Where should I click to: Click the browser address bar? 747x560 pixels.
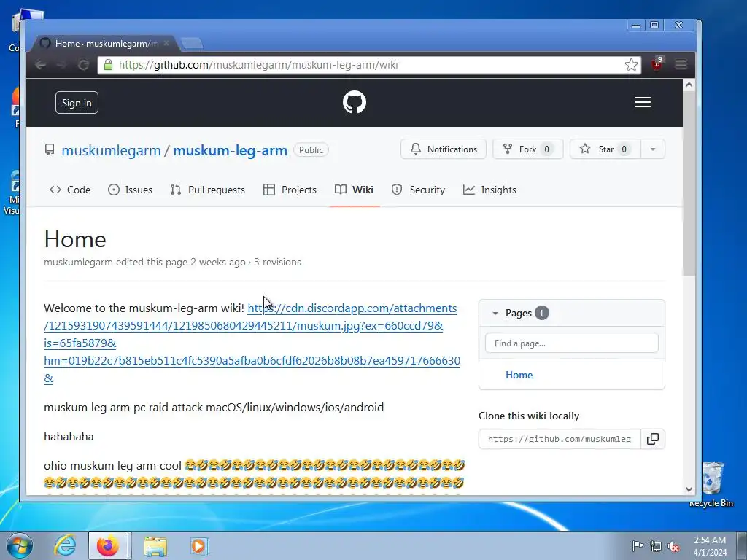click(369, 65)
